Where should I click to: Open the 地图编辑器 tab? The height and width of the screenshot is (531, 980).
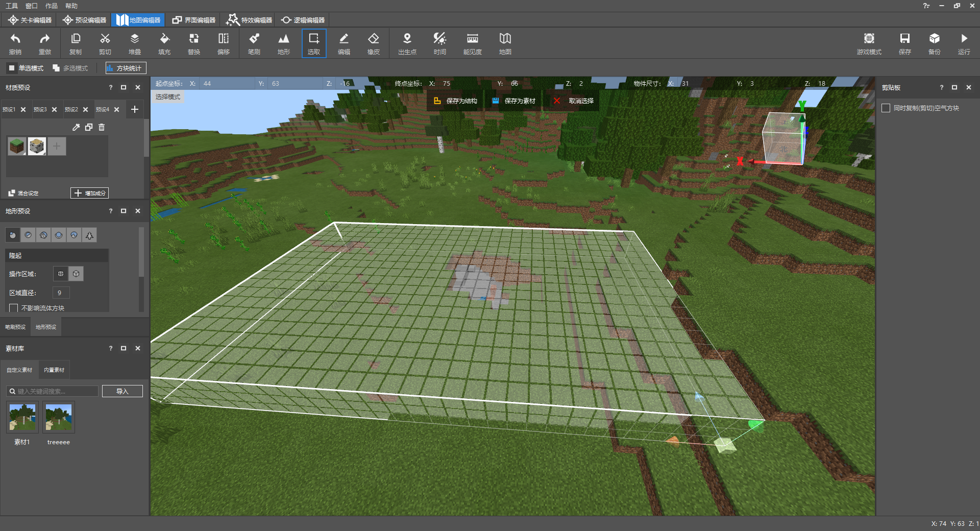[x=138, y=20]
